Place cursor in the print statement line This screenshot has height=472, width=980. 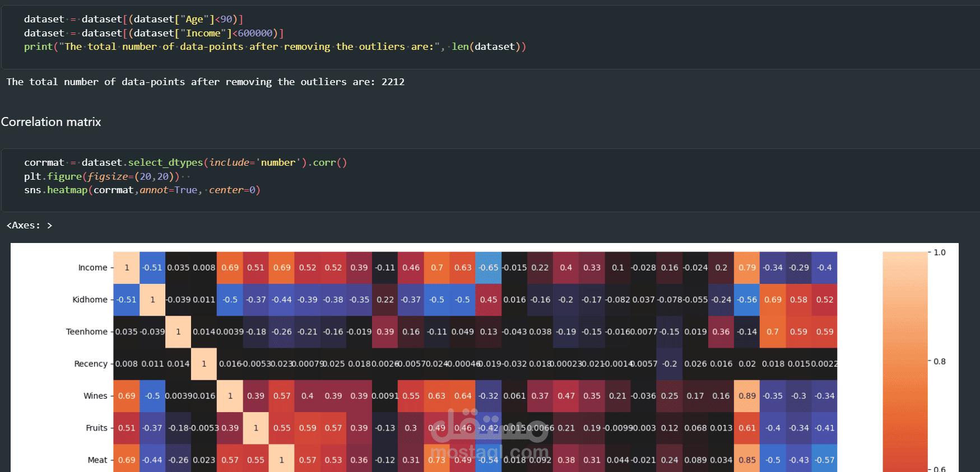pyautogui.click(x=275, y=46)
